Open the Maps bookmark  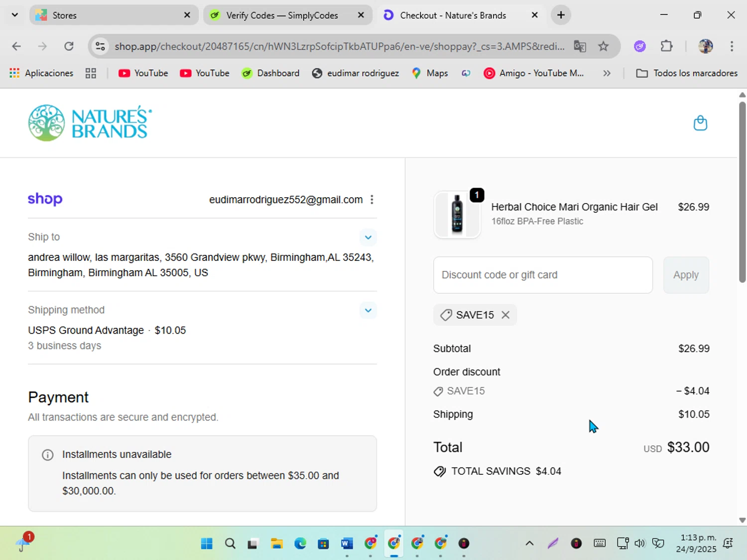[x=430, y=73]
